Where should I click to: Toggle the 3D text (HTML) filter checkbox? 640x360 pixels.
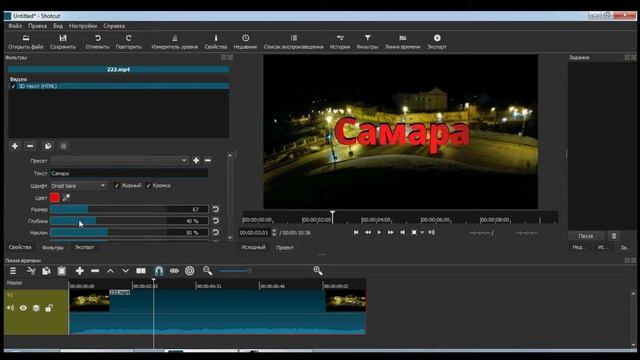point(13,86)
